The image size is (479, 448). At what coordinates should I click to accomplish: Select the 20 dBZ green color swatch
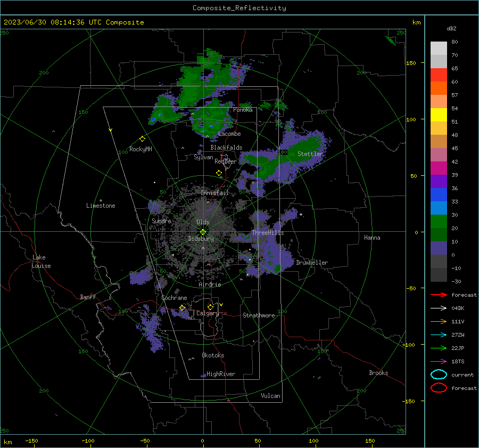(x=439, y=222)
